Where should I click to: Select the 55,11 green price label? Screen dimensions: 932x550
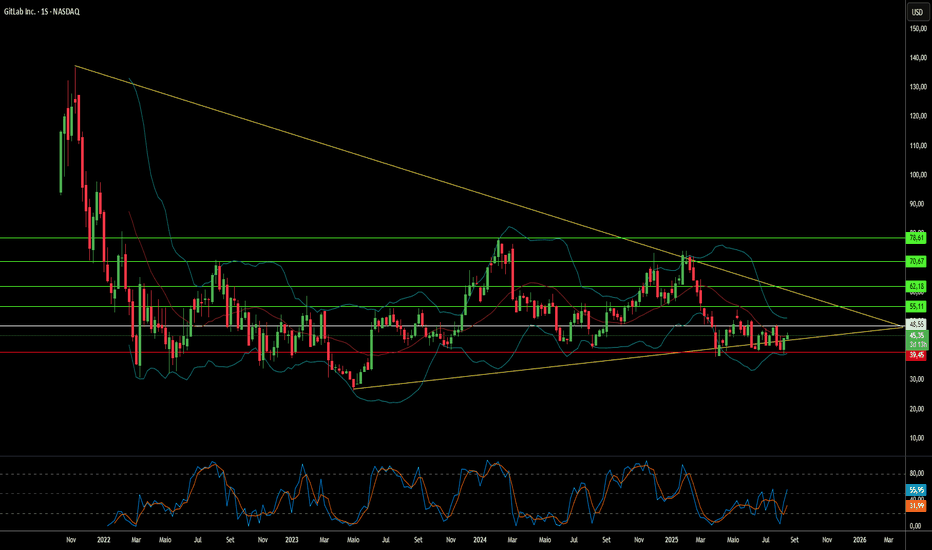(917, 307)
